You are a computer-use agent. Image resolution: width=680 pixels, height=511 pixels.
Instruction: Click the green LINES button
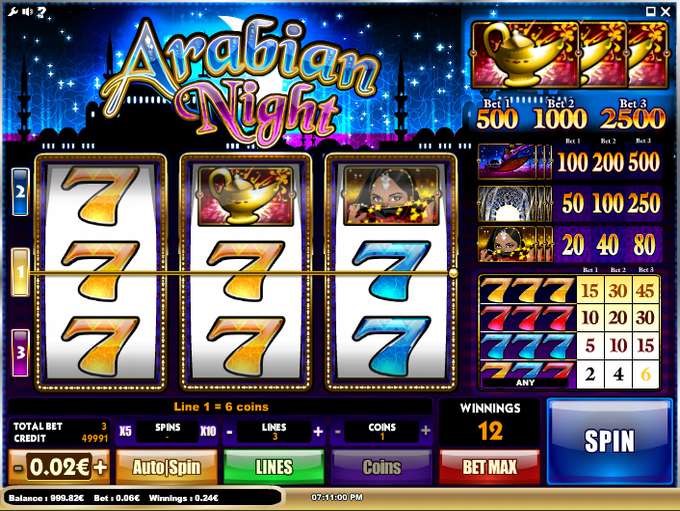pyautogui.click(x=274, y=467)
